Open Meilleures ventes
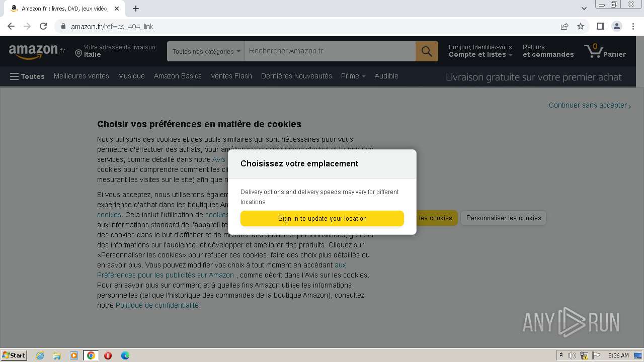The image size is (644, 362). pos(82,76)
